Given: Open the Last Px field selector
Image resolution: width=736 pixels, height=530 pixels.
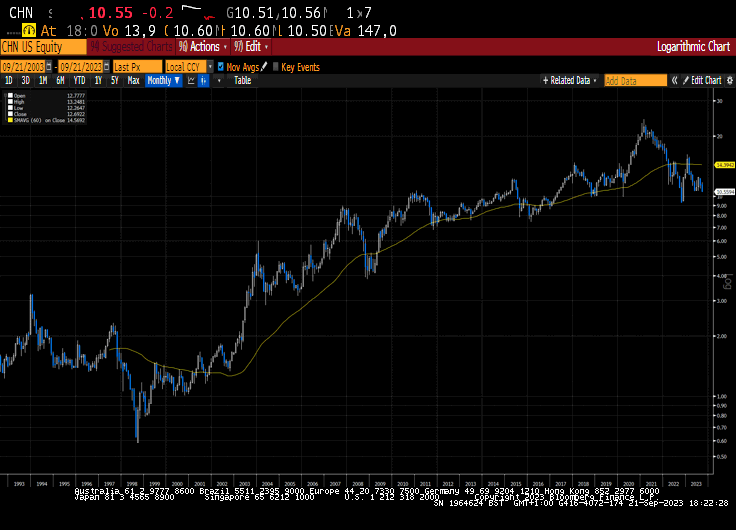Looking at the screenshot, I should tap(137, 67).
